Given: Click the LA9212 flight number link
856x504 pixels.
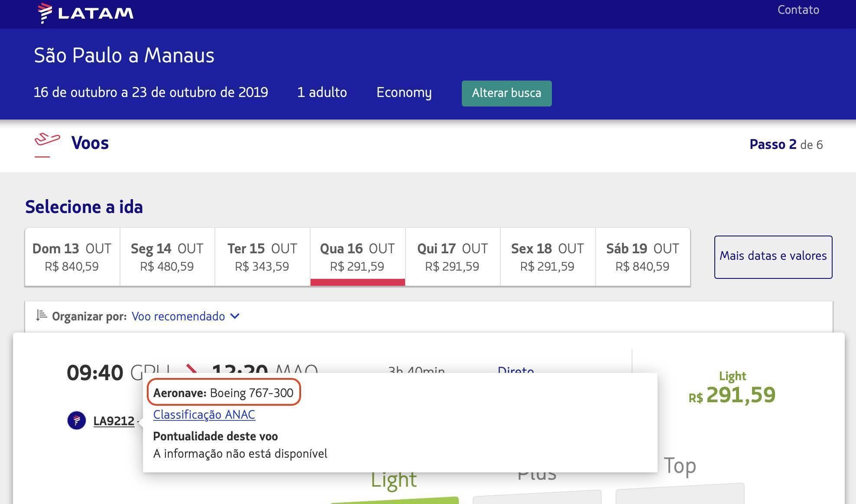Looking at the screenshot, I should coord(114,421).
